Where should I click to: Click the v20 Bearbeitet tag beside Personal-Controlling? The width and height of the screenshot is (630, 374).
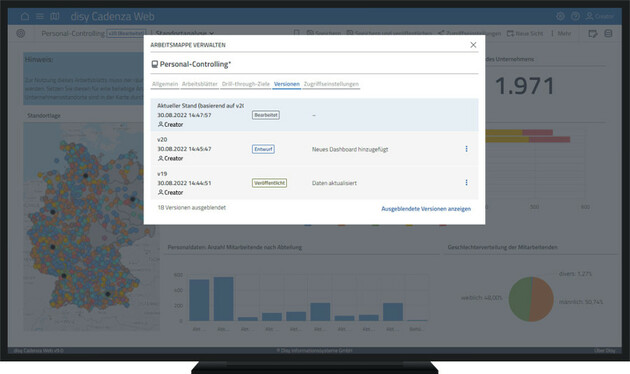pos(126,33)
